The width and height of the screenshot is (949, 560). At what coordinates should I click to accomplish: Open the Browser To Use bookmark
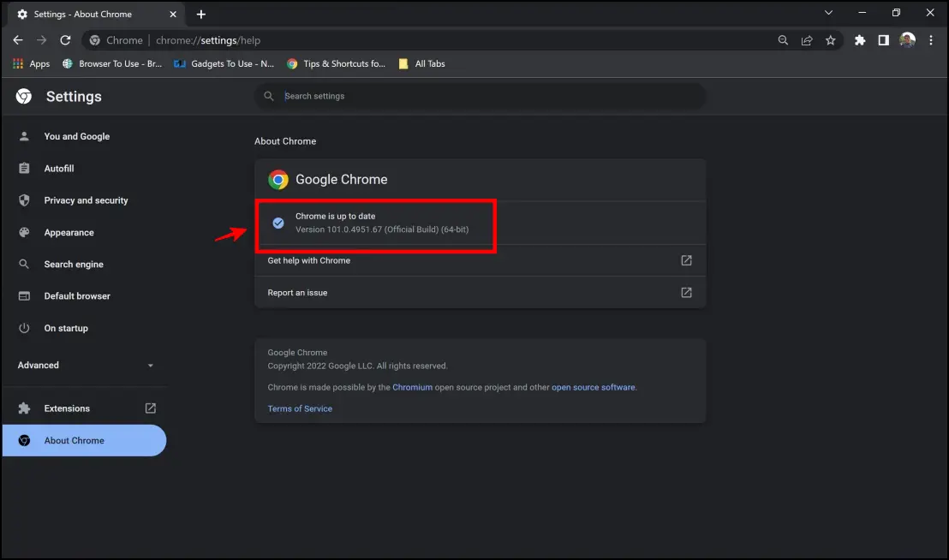point(112,63)
